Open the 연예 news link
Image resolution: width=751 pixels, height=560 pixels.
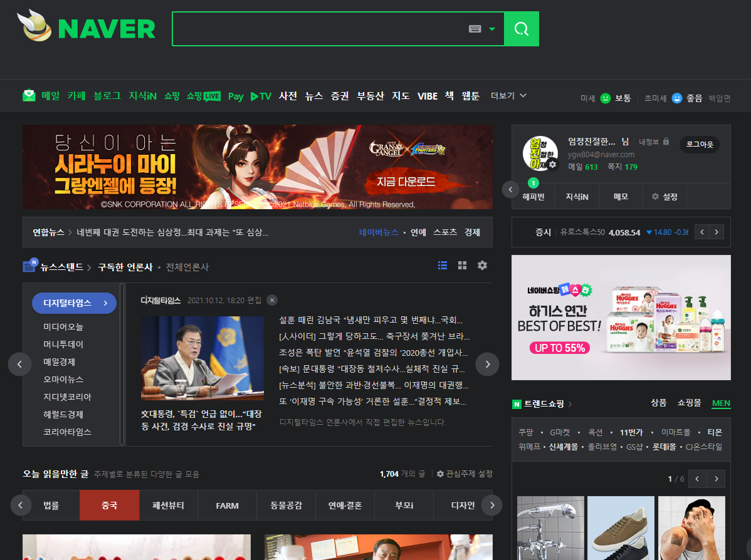[418, 232]
